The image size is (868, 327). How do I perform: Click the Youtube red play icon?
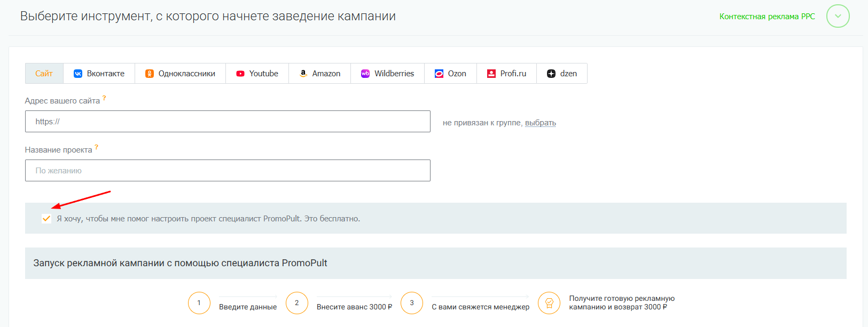click(x=240, y=74)
